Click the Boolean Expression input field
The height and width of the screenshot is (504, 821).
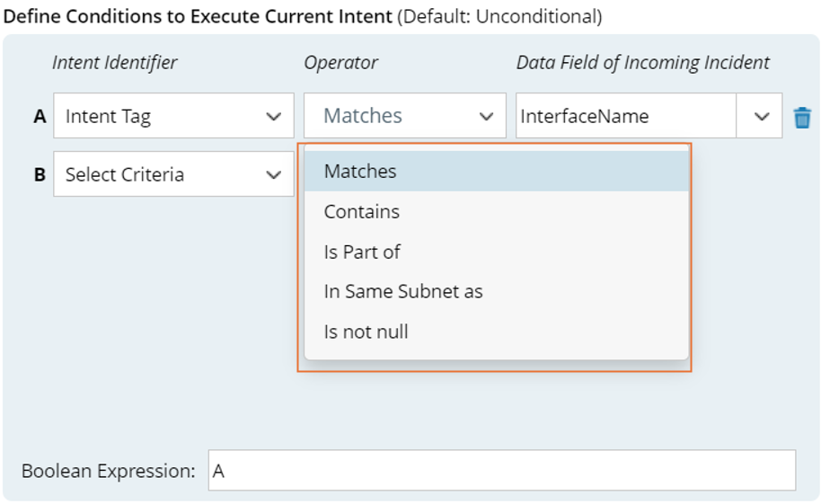point(501,471)
